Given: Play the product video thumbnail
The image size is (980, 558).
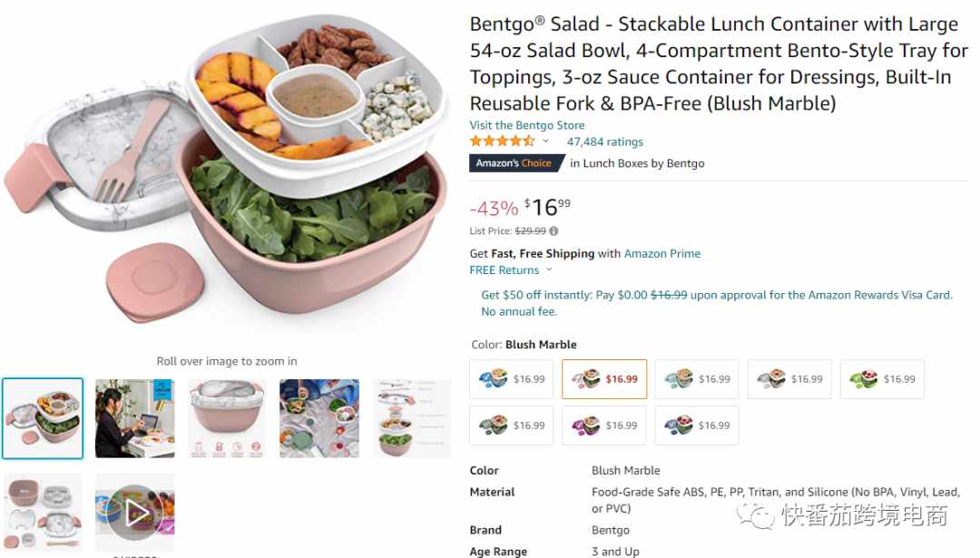Looking at the screenshot, I should [135, 513].
